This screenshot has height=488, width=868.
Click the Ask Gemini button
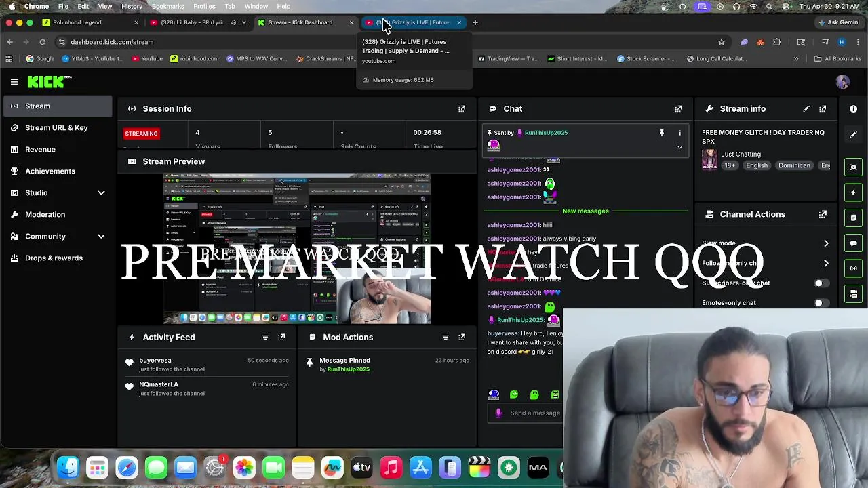pos(840,22)
